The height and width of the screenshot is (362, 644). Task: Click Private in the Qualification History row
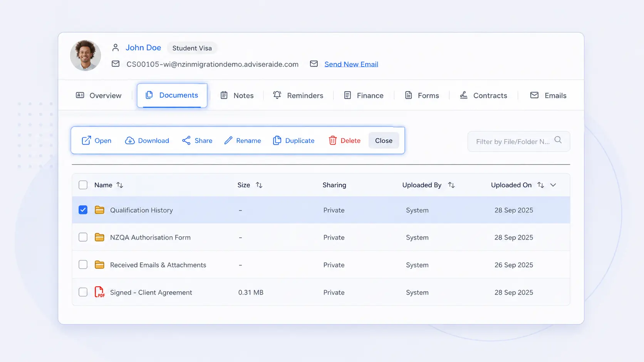[x=334, y=210]
